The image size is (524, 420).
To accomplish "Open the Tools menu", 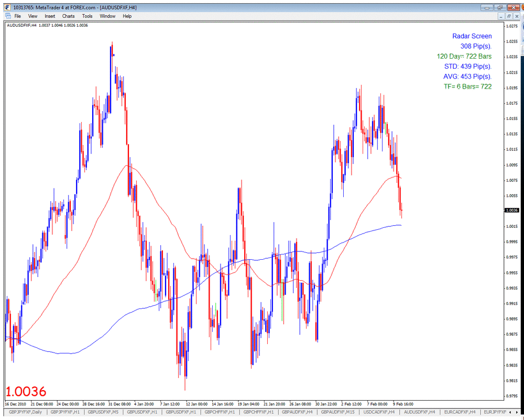I will tap(87, 16).
